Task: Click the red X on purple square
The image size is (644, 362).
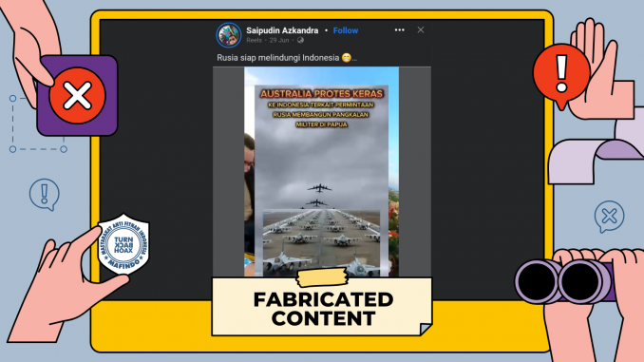Action: pyautogui.click(x=77, y=96)
